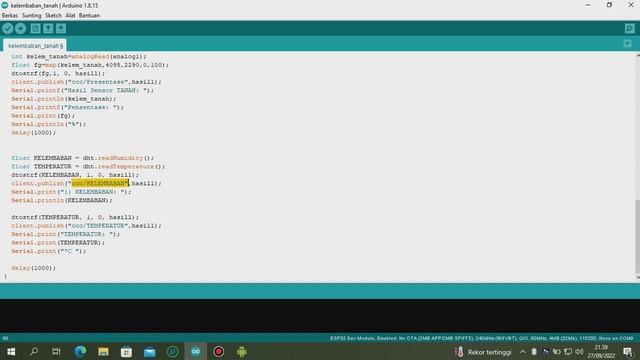
Task: Restore down the Arduino window
Action: 609,5
